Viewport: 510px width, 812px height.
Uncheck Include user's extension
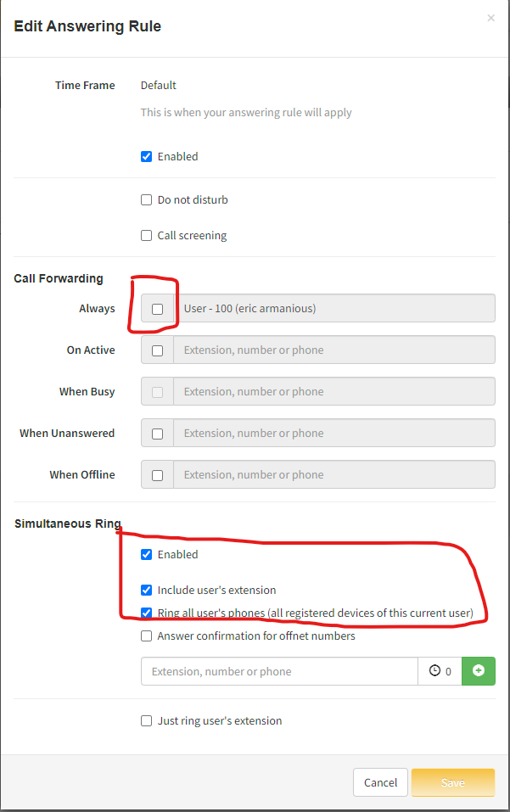point(147,590)
